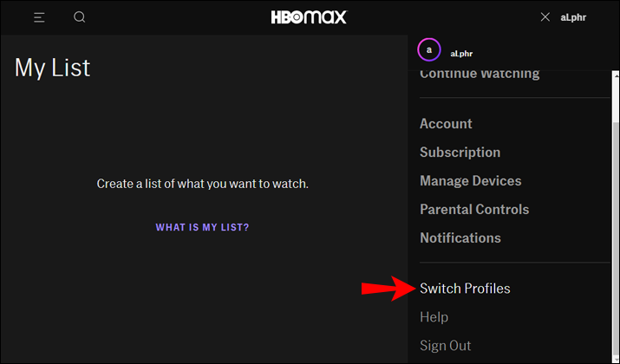The width and height of the screenshot is (620, 364).
Task: Go to Manage Devices
Action: click(470, 181)
